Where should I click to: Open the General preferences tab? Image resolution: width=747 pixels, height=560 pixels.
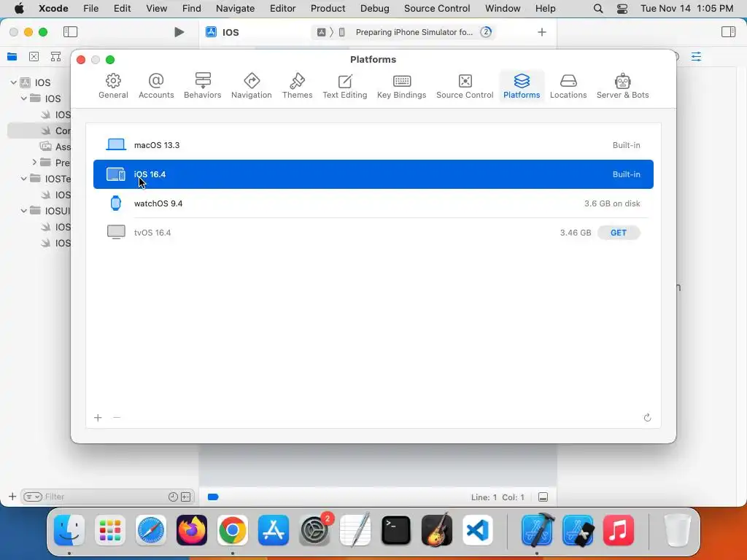(x=113, y=86)
